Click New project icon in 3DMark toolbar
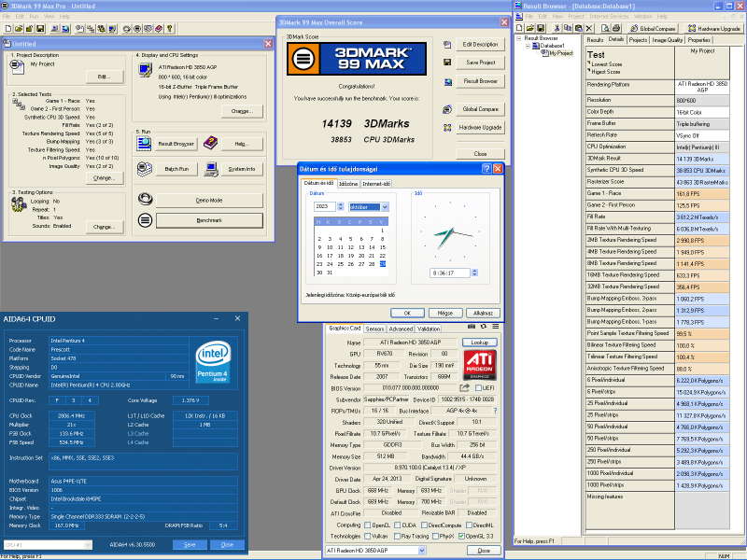This screenshot has height=560, width=747. coord(8,29)
